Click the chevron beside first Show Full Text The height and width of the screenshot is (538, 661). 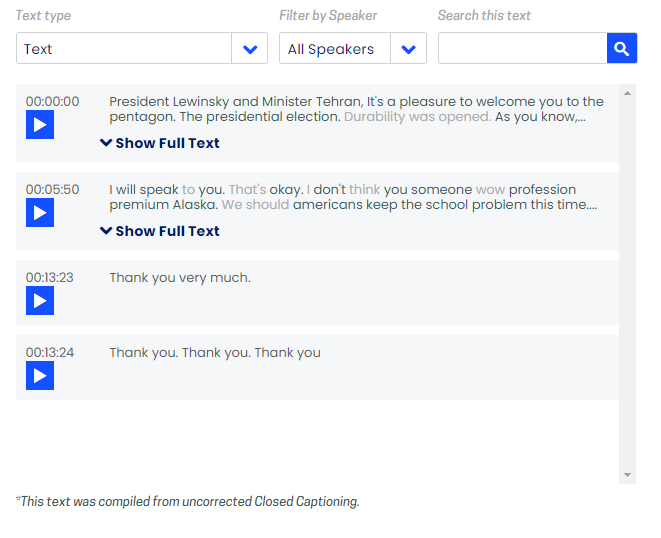click(106, 143)
